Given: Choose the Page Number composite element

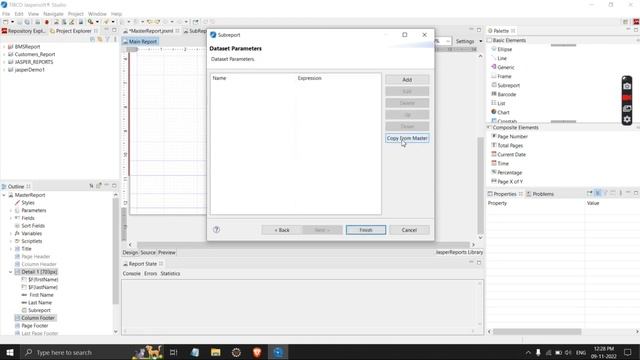Looking at the screenshot, I should 512,136.
